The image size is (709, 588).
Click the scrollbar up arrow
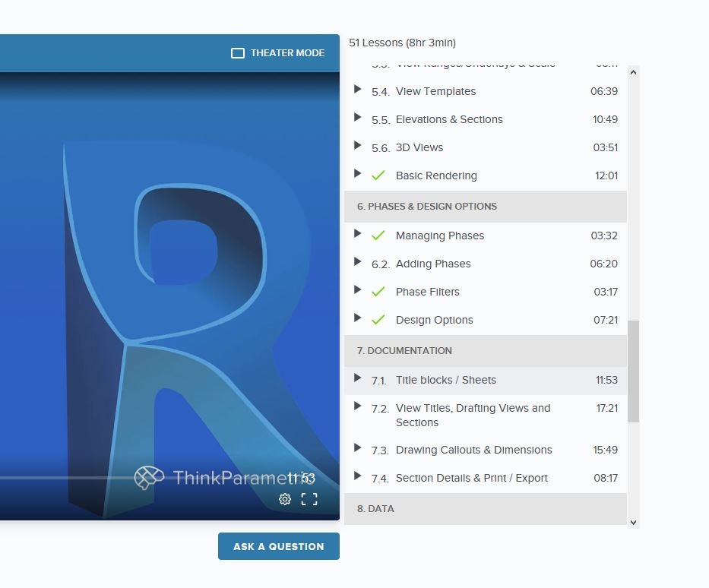click(633, 72)
